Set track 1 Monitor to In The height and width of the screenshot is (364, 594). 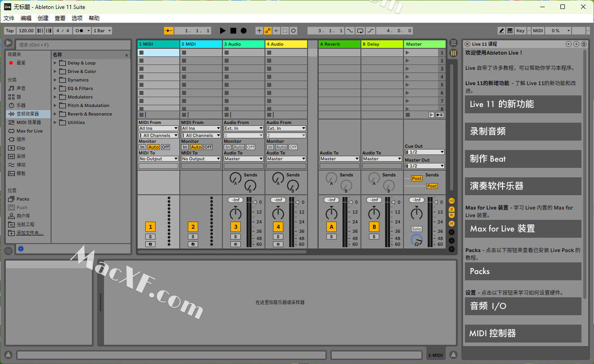pyautogui.click(x=142, y=147)
